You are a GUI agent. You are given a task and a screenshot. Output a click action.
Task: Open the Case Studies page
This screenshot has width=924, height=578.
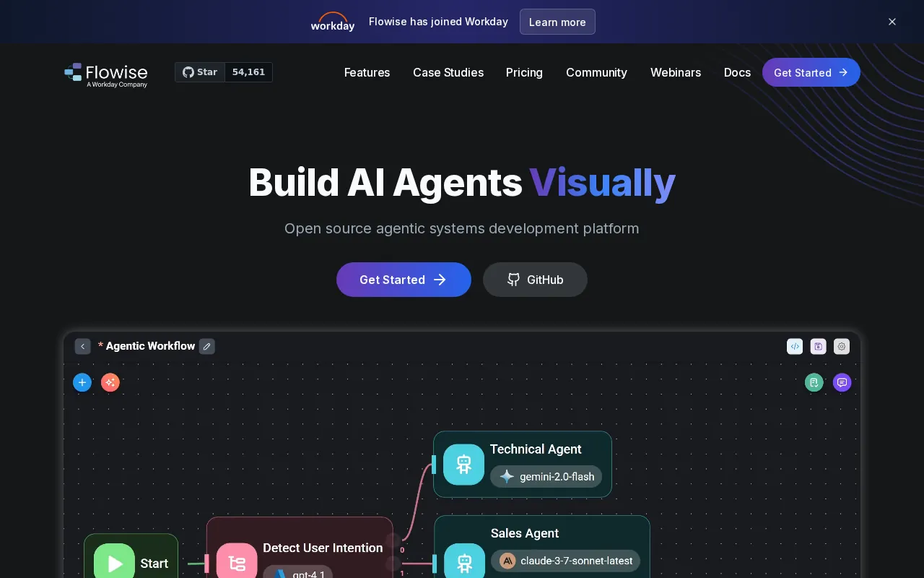click(x=448, y=72)
